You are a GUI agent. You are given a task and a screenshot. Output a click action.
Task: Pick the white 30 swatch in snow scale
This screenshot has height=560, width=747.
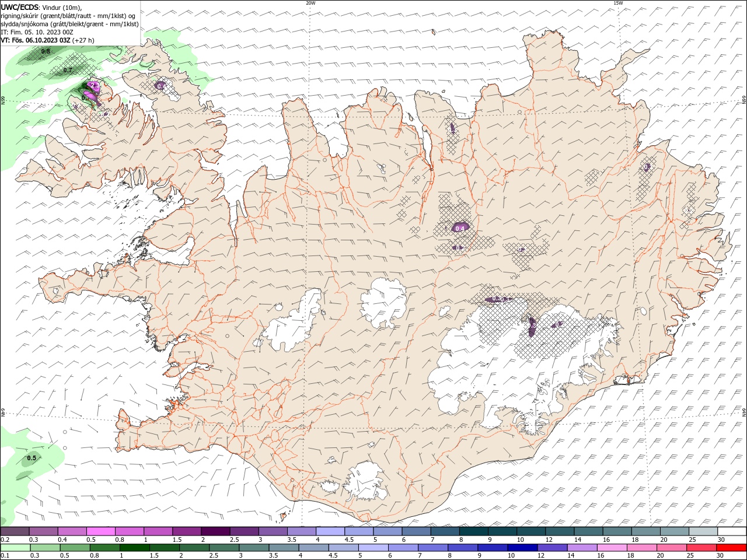732,531
